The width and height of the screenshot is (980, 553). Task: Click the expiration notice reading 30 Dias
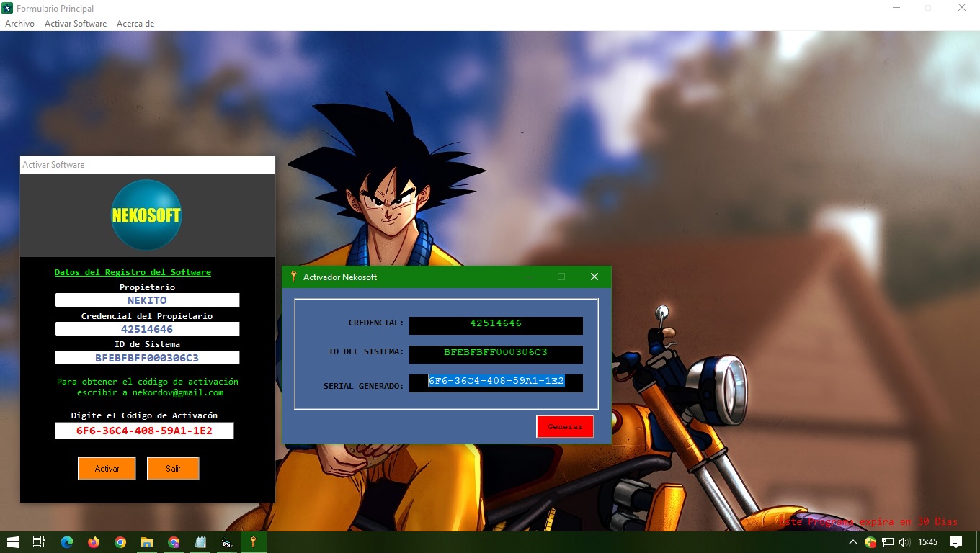867,521
